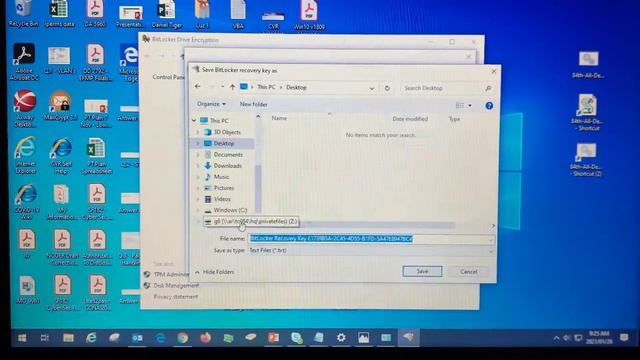This screenshot has width=640, height=360.
Task: Click the Disk Management link in BitLocker window
Action: click(176, 286)
